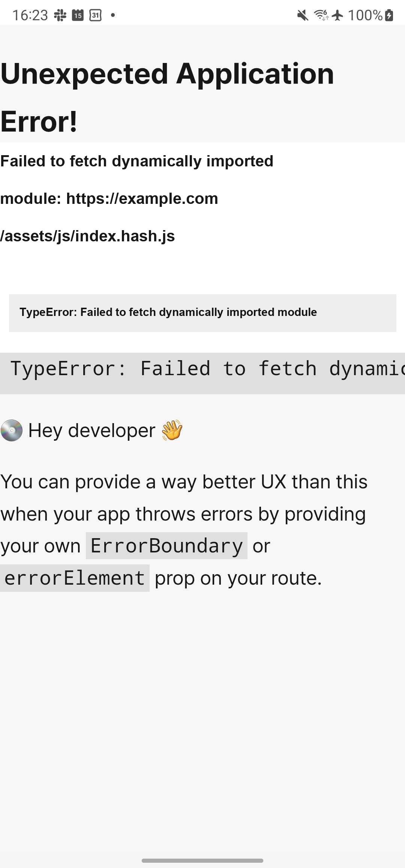This screenshot has width=405, height=868.
Task: Tap the calendar 31 notification icon
Action: click(96, 15)
